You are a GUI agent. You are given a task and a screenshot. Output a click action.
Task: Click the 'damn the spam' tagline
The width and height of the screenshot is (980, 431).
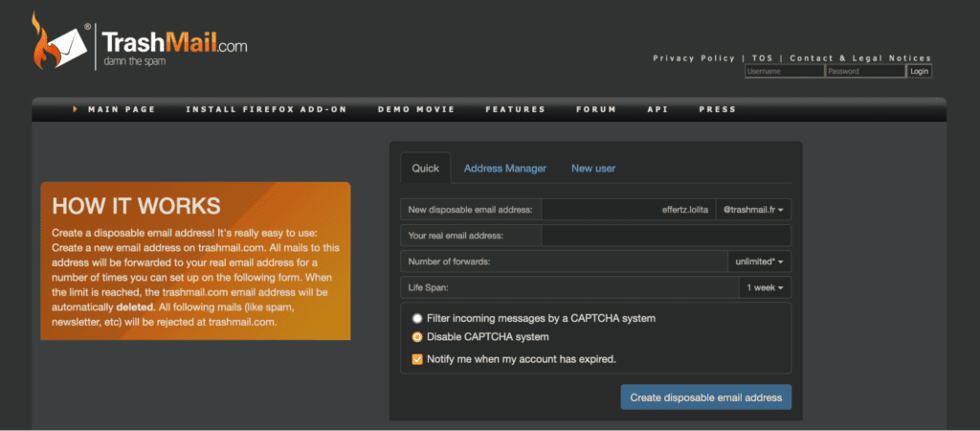coord(134,62)
